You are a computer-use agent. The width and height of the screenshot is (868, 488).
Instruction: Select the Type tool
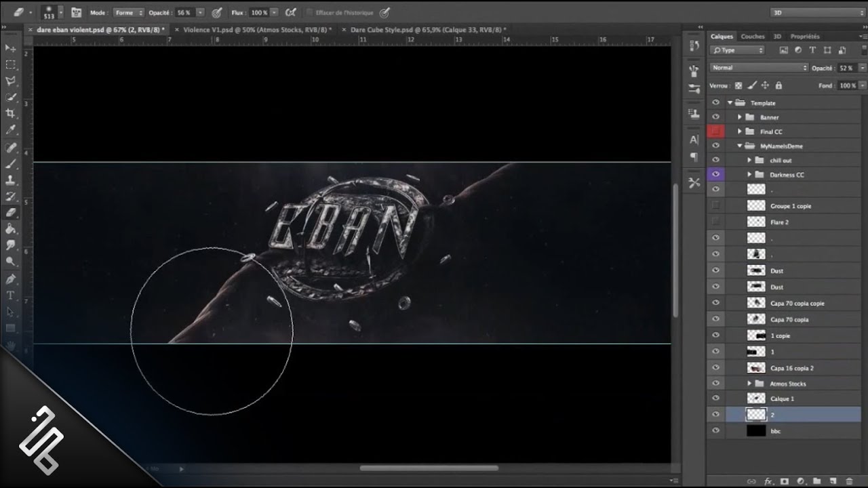point(10,296)
